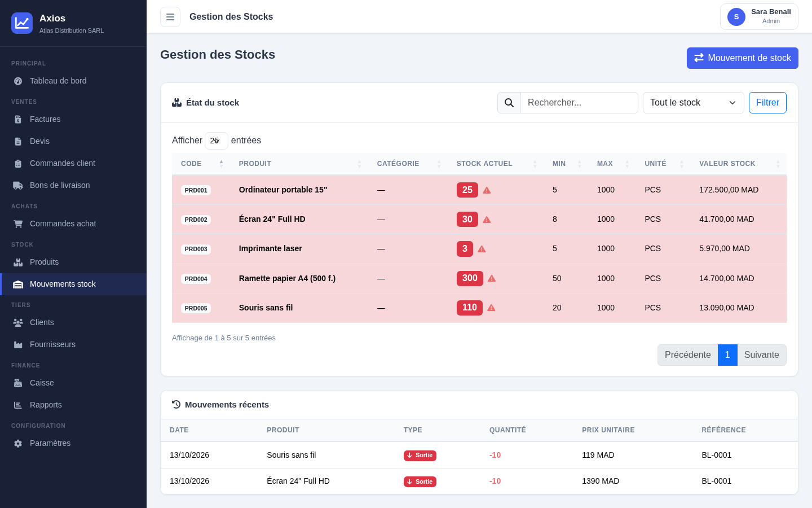
Task: Open the Tout le stock dropdown
Action: 694,103
